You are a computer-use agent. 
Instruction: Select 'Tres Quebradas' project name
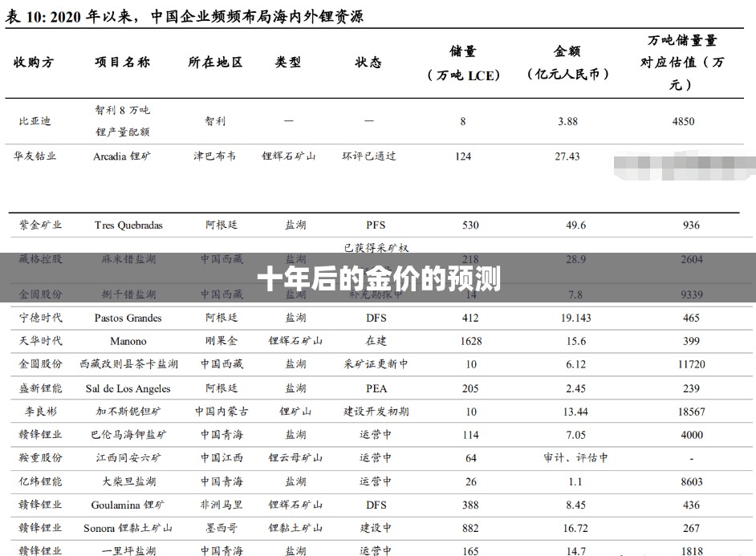point(128,225)
